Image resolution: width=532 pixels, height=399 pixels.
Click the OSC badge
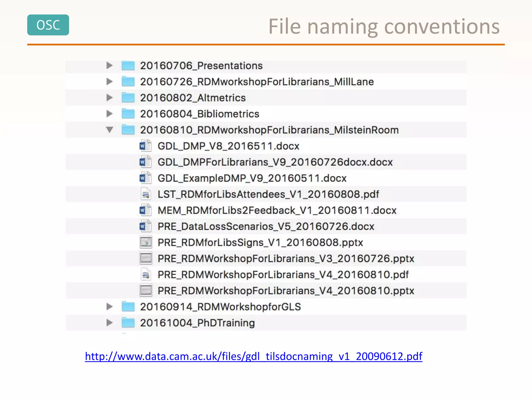[x=48, y=25]
